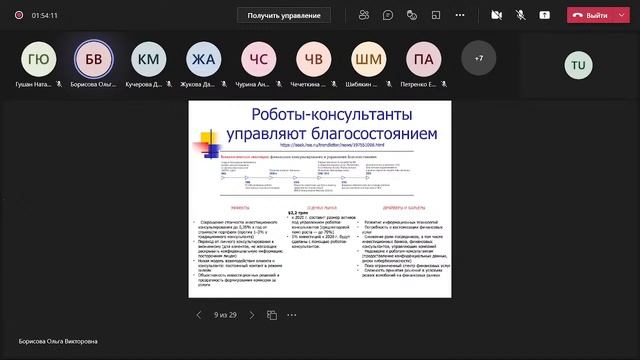Open the slide grid view icon

[272, 315]
